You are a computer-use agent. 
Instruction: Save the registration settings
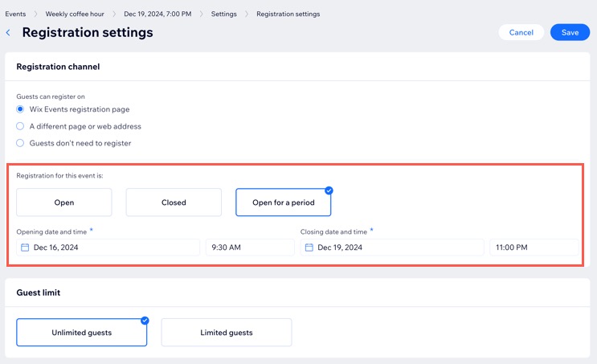(570, 32)
